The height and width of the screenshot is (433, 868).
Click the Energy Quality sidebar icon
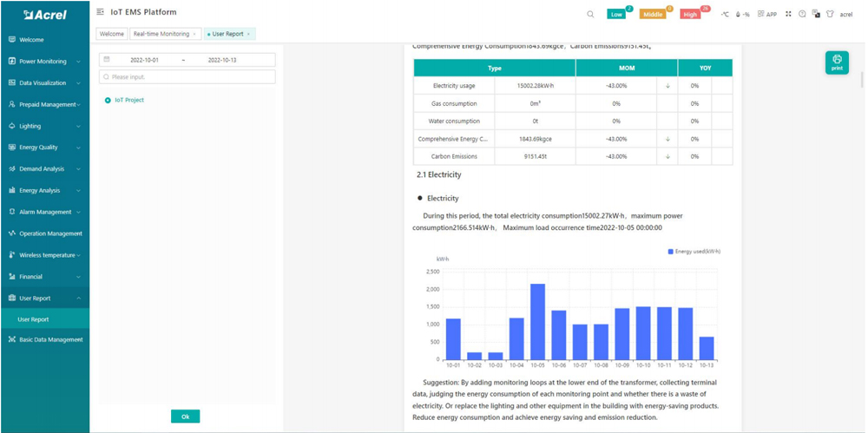tap(11, 148)
